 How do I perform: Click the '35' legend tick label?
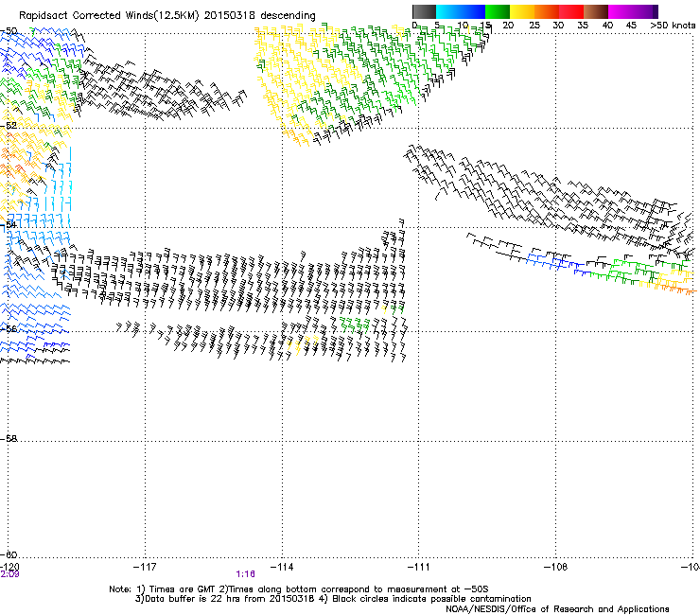(583, 26)
